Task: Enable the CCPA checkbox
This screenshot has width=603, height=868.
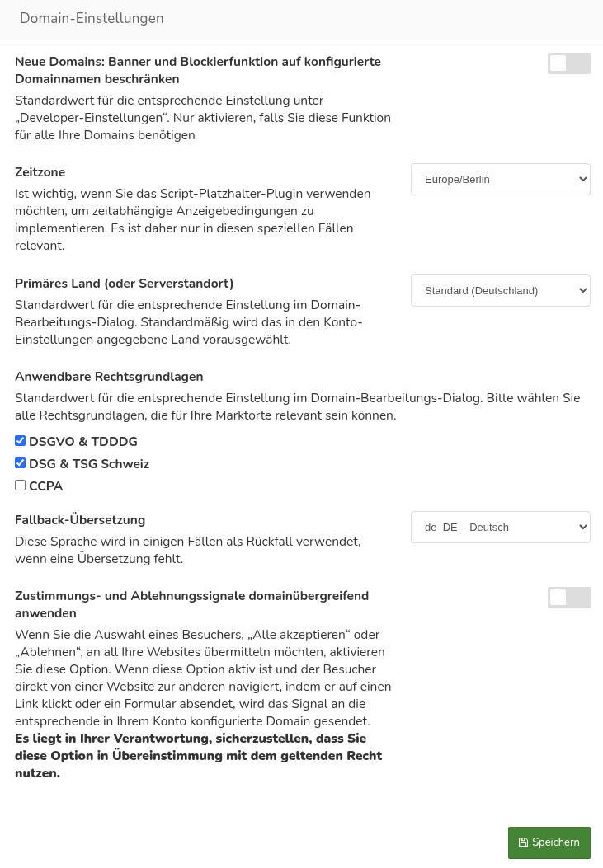Action: click(x=20, y=485)
